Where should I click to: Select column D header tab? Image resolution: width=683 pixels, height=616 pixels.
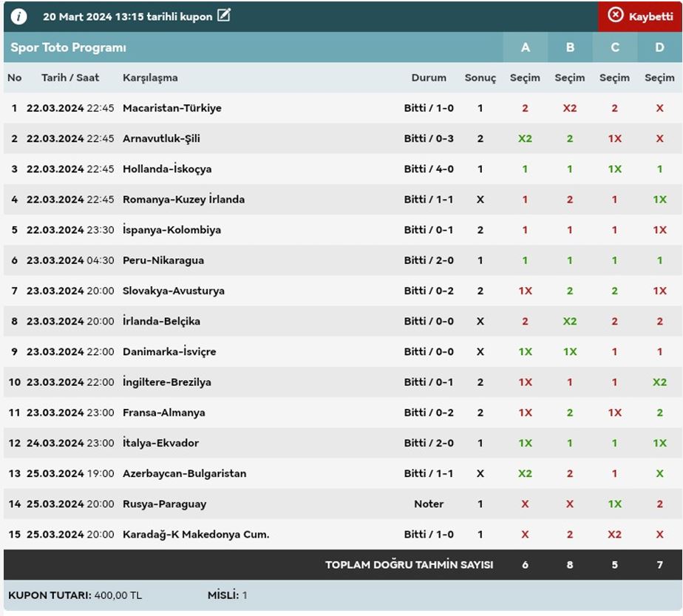pyautogui.click(x=659, y=47)
